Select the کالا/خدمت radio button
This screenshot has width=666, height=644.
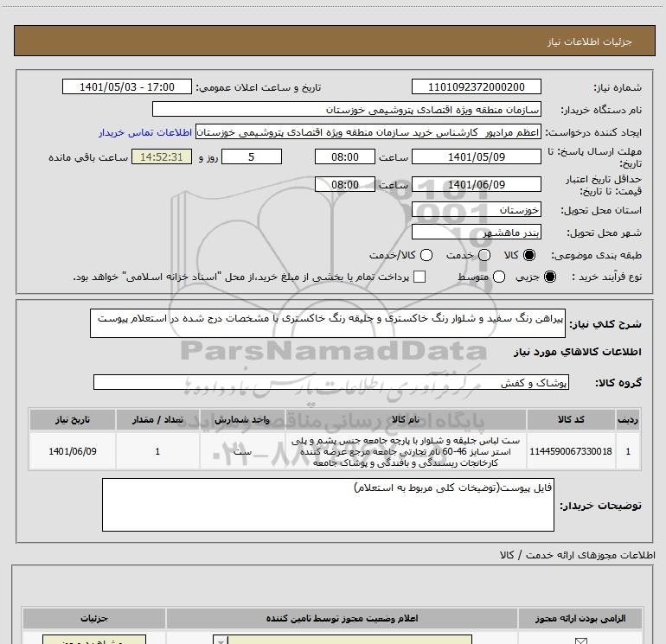426,255
